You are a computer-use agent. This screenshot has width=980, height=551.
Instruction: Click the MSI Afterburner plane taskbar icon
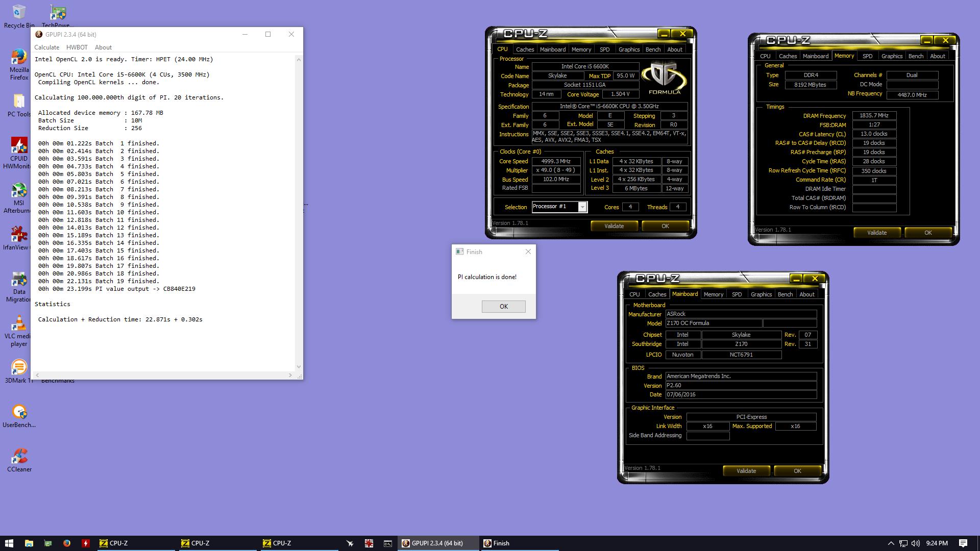[x=350, y=543]
